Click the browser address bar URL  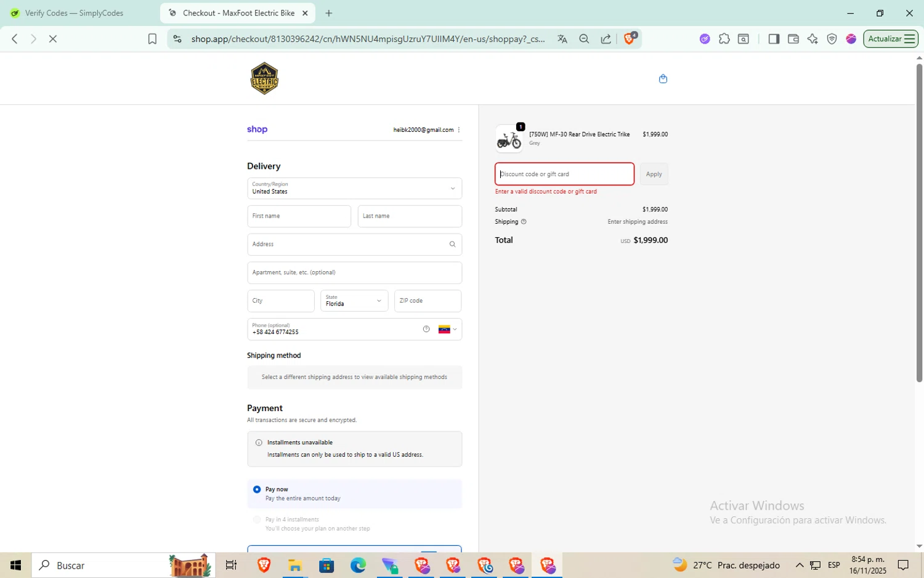point(367,39)
